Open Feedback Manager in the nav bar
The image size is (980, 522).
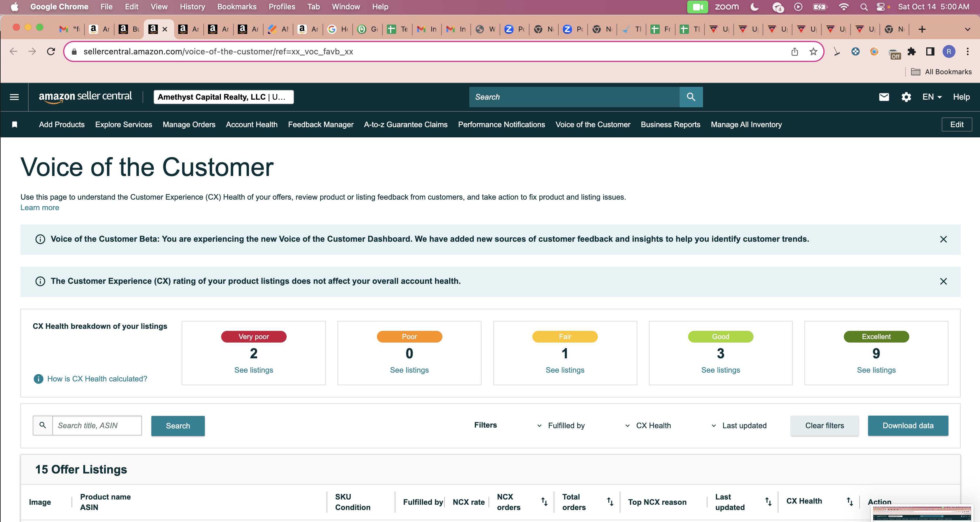pos(321,125)
